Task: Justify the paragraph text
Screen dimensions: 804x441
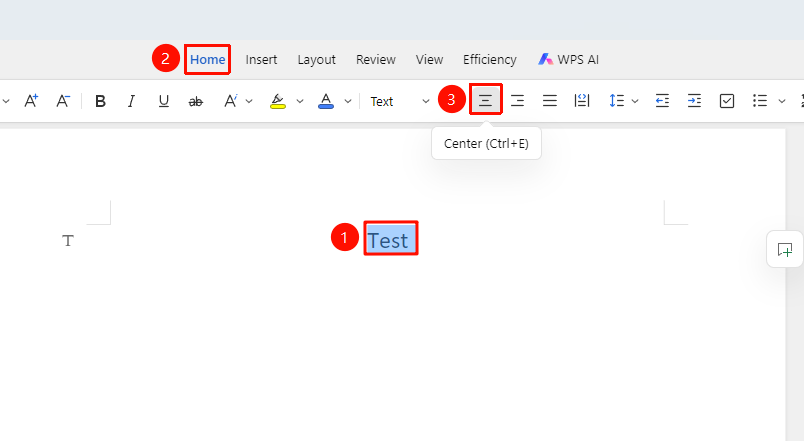Action: tap(550, 101)
